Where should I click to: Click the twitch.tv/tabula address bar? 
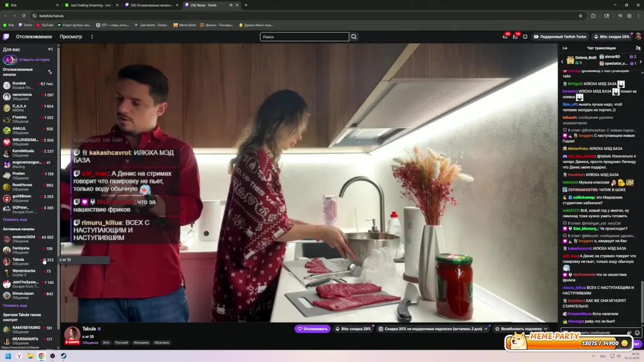(302, 16)
